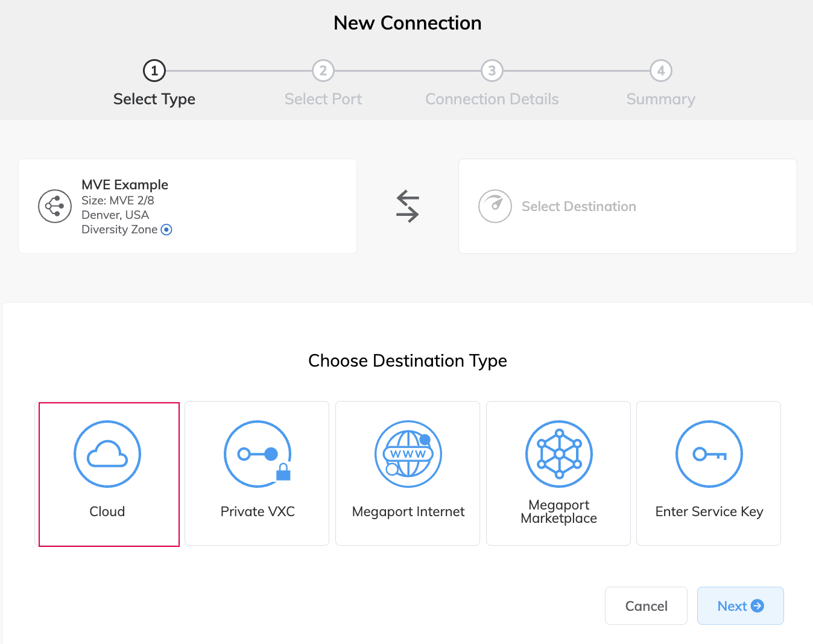This screenshot has height=644, width=813.
Task: Expand the MVE Example source selector
Action: pos(188,206)
